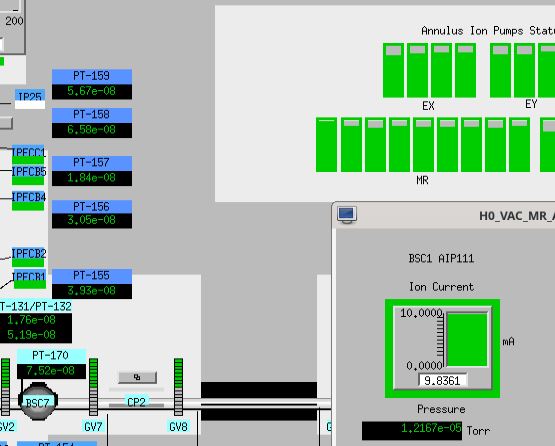Toggle IPFCB4 ion pump status
The width and height of the screenshot is (555, 446).
[x=28, y=206]
